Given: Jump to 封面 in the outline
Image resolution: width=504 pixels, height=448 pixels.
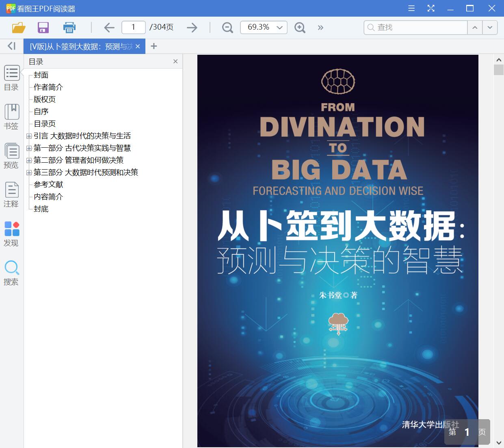Looking at the screenshot, I should tap(41, 75).
